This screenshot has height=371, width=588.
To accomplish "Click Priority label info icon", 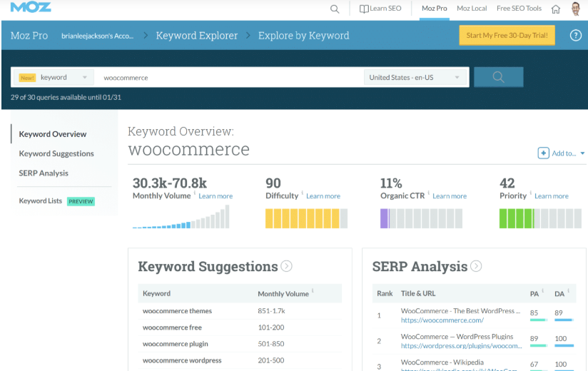I will point(531,193).
